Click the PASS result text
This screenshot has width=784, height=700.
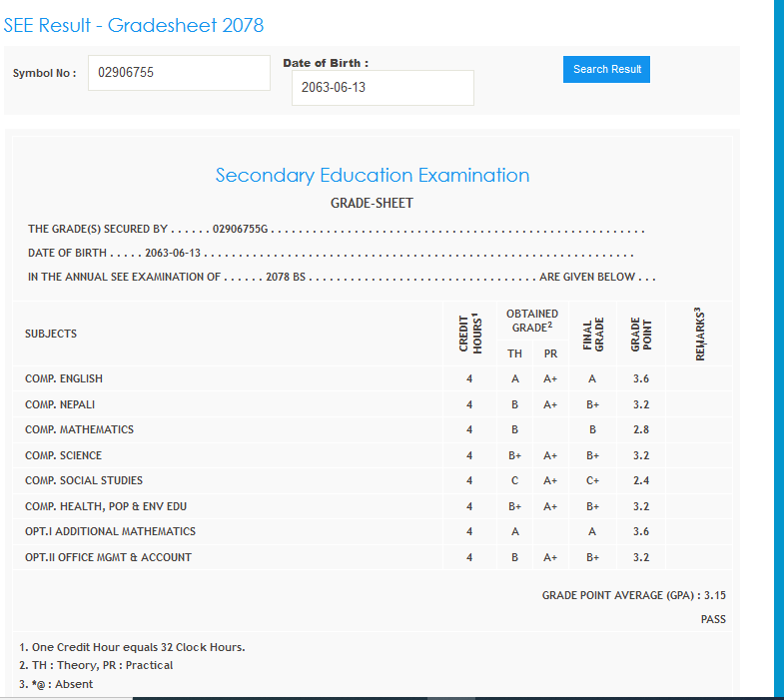[713, 620]
